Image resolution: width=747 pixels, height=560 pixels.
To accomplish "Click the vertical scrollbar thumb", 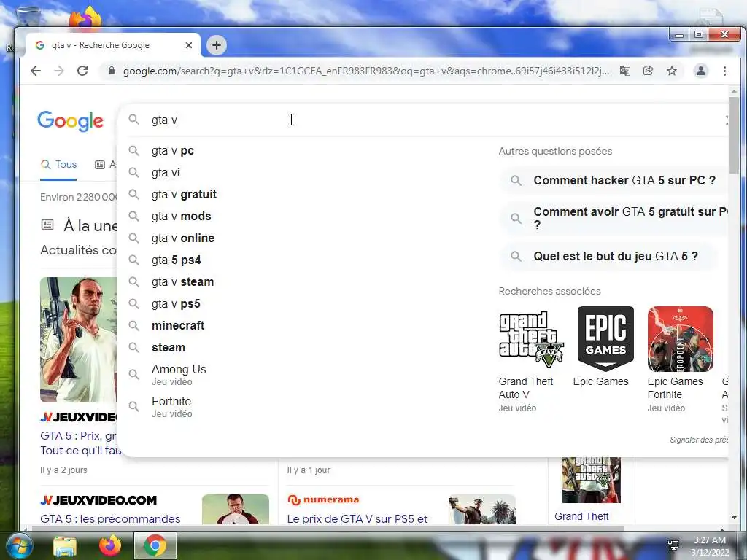I will (734, 134).
